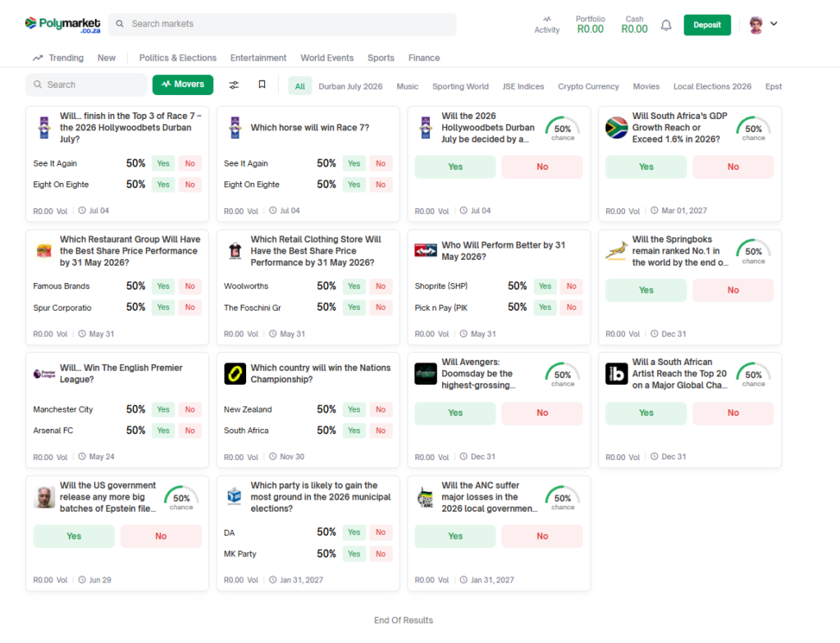Filter by Durban July 2026
Image resolution: width=840 pixels, height=643 pixels.
(350, 86)
